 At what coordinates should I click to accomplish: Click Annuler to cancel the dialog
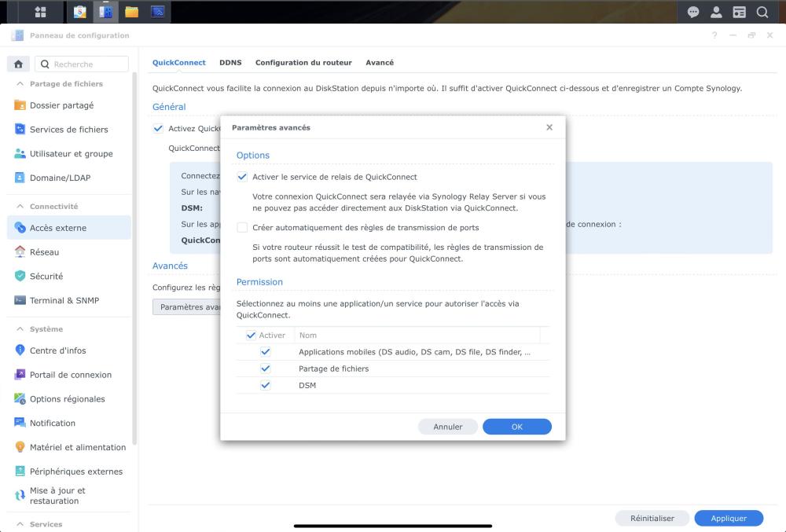(448, 427)
